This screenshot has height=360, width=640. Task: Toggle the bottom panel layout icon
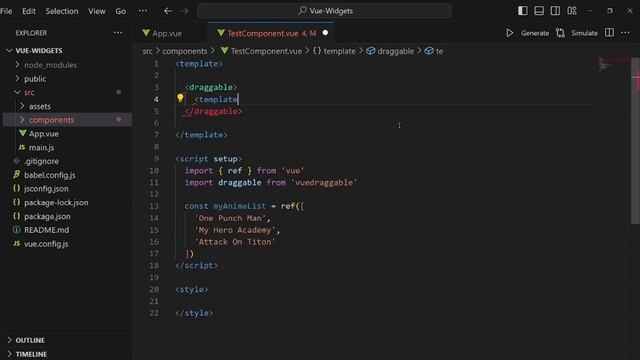pyautogui.click(x=539, y=11)
